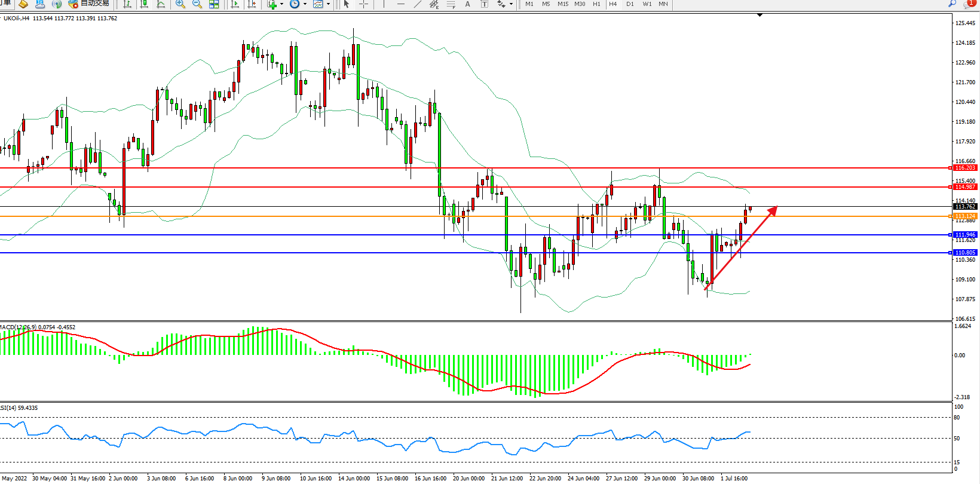This screenshot has height=484, width=980.
Task: Switch to the D1 timeframe
Action: click(630, 4)
